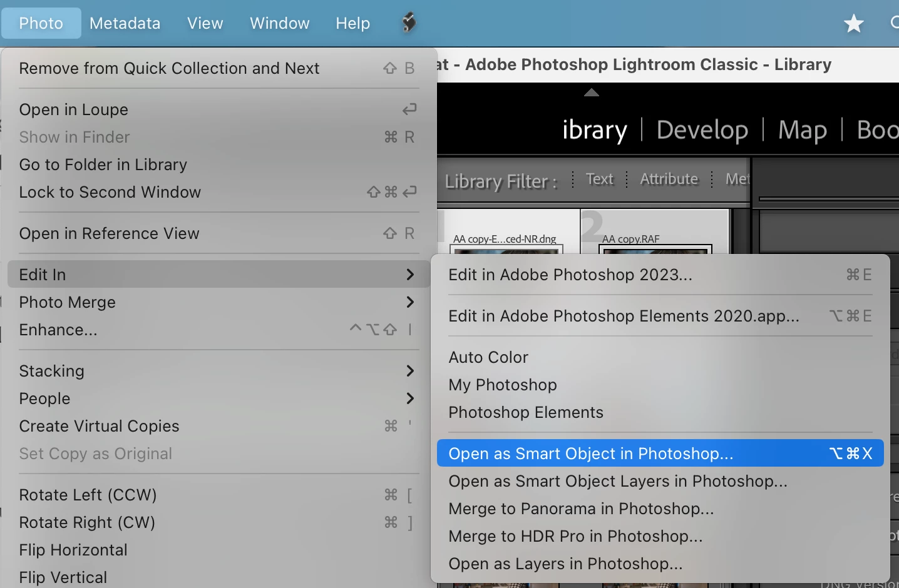Viewport: 899px width, 588px height.
Task: Choose Open as Smart Object in Photoshop...
Action: click(660, 454)
